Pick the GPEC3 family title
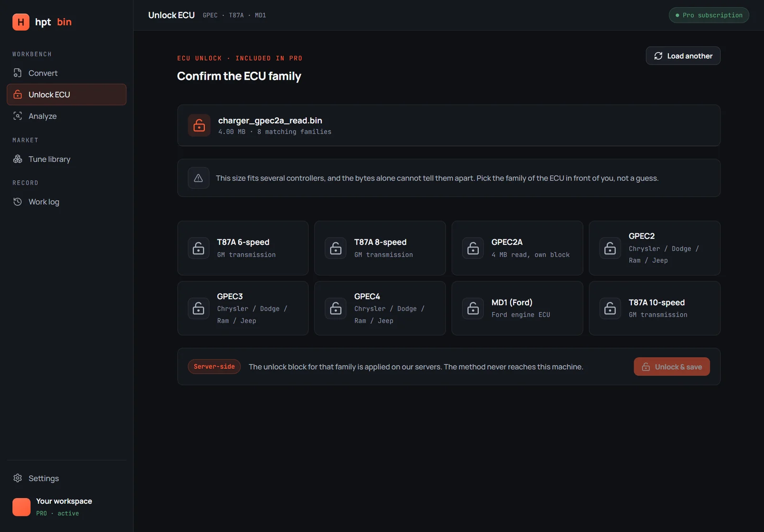 [x=230, y=297]
